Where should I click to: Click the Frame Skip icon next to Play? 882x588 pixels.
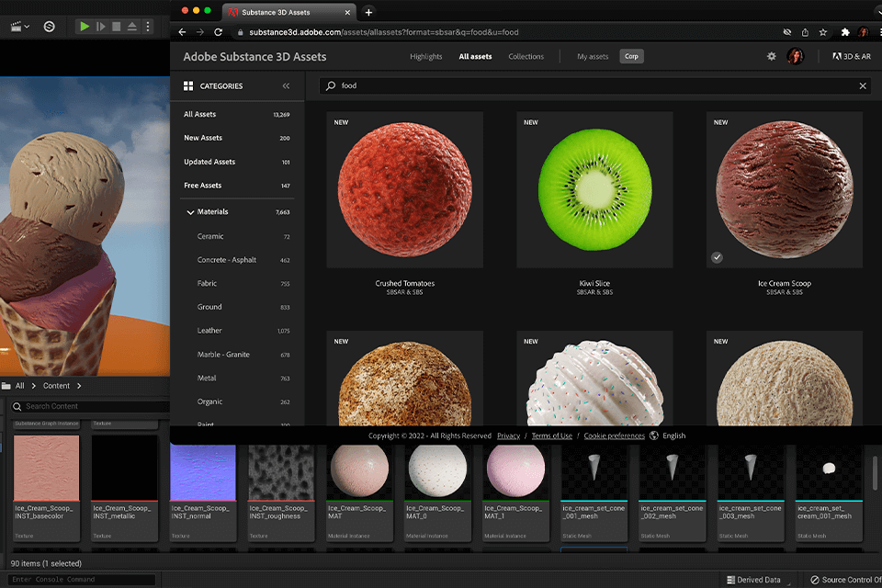pyautogui.click(x=101, y=26)
